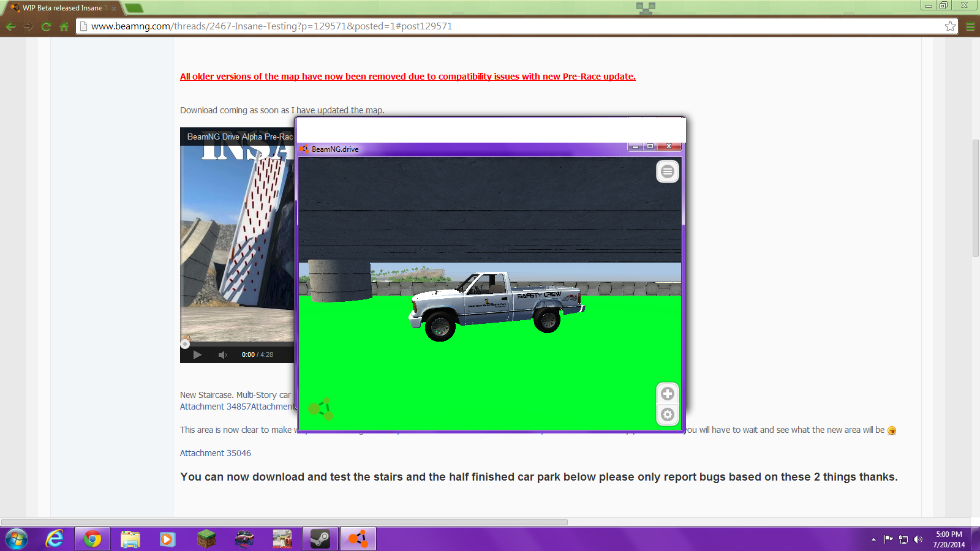Screen dimensions: 980x551
Task: Maximize the BeamNG.drive window
Action: click(x=650, y=146)
